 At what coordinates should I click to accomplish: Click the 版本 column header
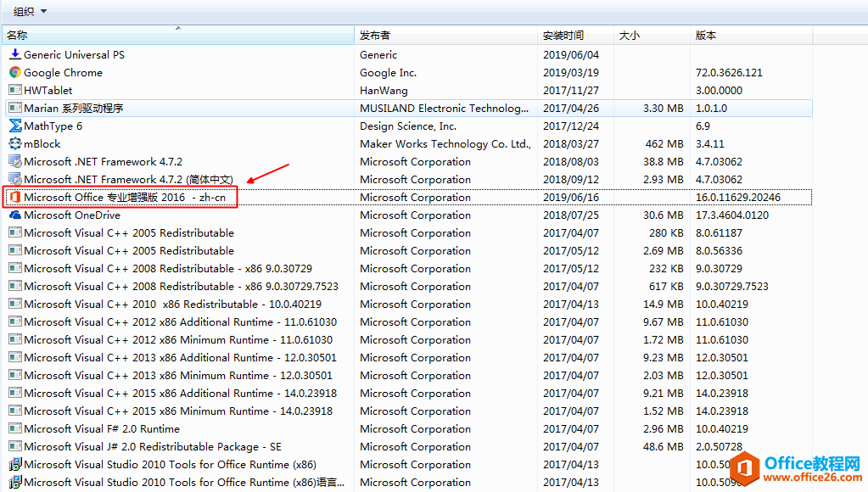[x=706, y=36]
